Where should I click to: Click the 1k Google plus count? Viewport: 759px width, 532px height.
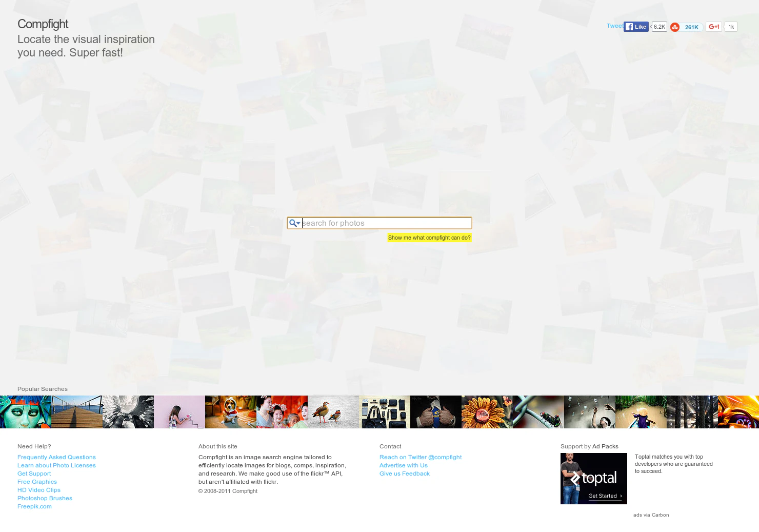pyautogui.click(x=731, y=27)
